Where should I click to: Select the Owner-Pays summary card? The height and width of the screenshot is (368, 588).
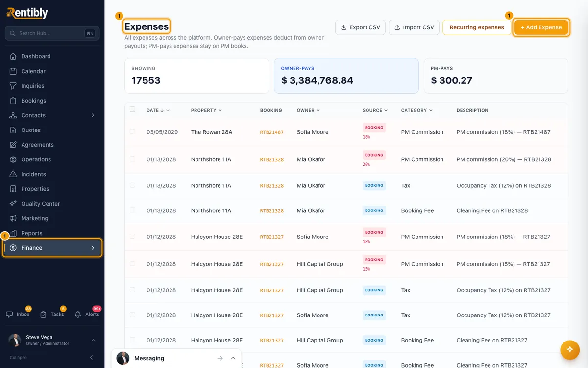point(346,76)
